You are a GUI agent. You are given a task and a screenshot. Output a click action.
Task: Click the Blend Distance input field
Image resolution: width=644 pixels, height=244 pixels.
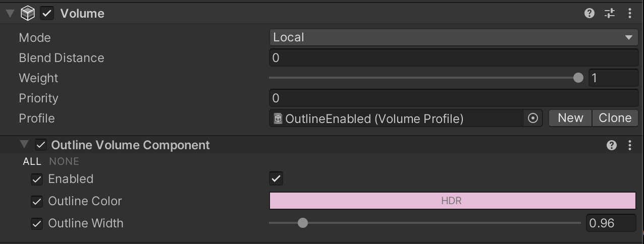(x=453, y=58)
